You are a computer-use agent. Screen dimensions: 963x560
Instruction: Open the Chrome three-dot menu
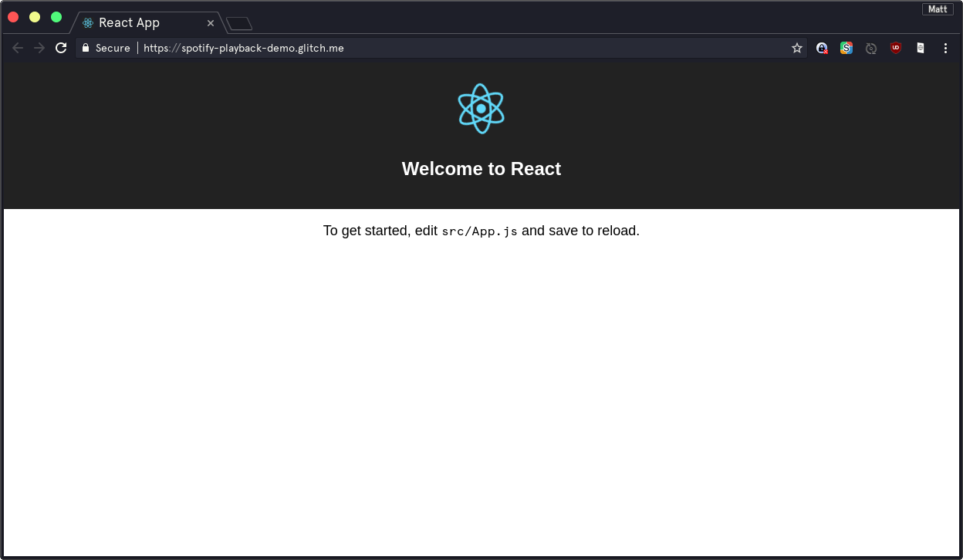click(x=945, y=48)
